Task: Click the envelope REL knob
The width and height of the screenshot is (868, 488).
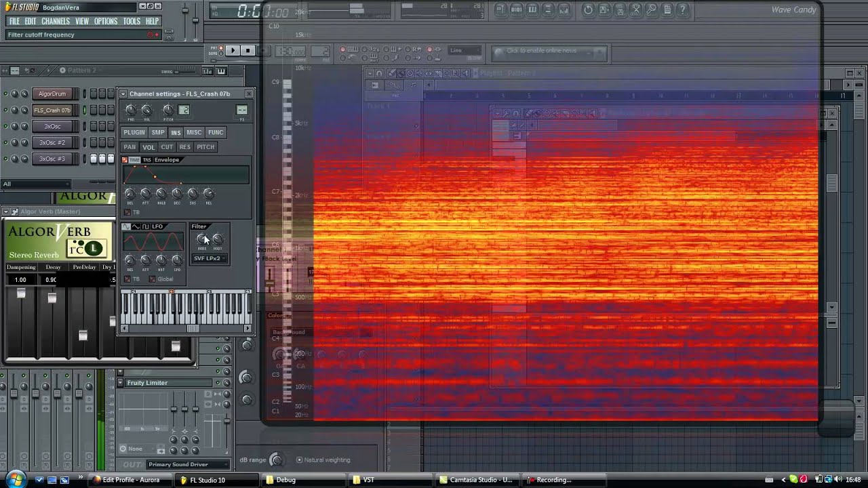Action: [208, 194]
